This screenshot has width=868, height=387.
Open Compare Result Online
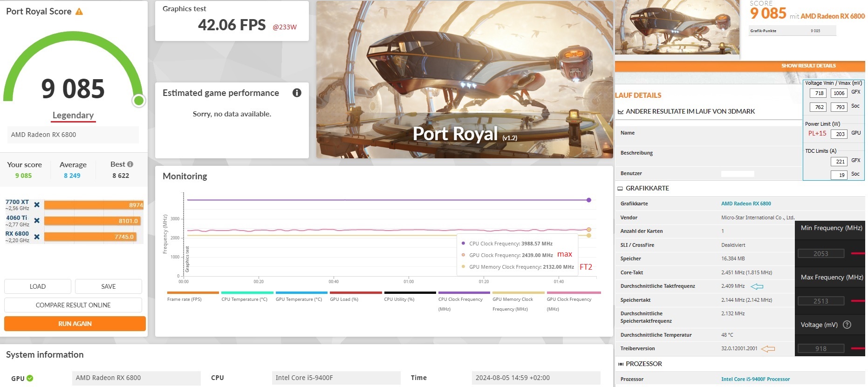coord(73,305)
